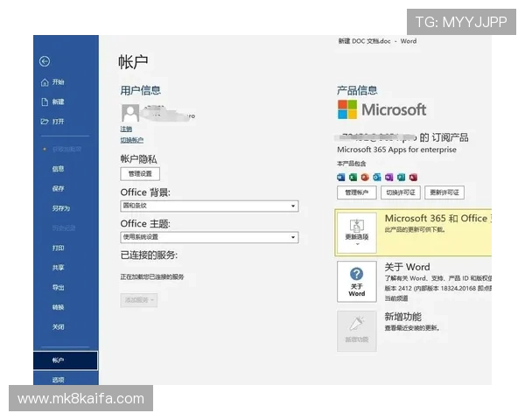Viewport: 525px width, 420px height.
Task: Select 关闭 in the sidebar
Action: [59, 327]
